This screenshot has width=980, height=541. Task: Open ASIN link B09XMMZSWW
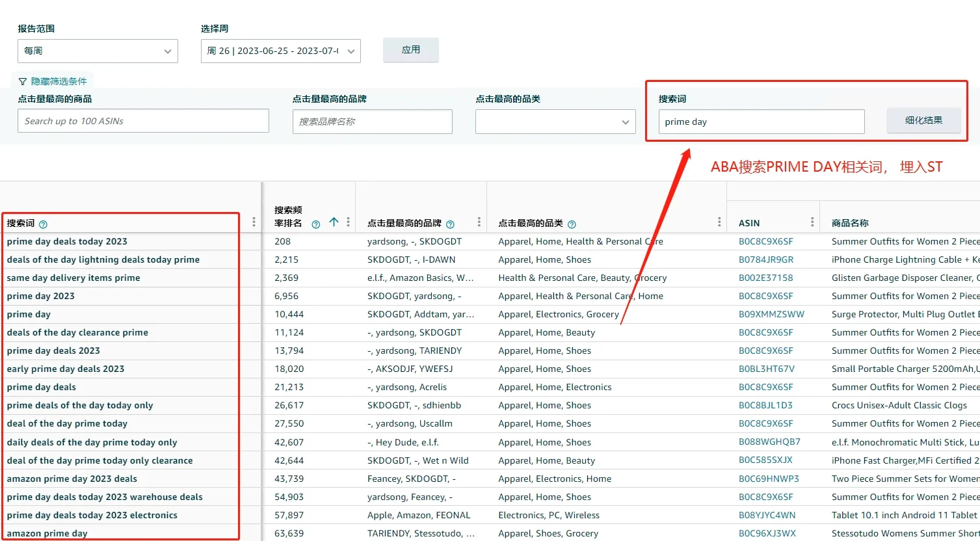click(x=771, y=314)
